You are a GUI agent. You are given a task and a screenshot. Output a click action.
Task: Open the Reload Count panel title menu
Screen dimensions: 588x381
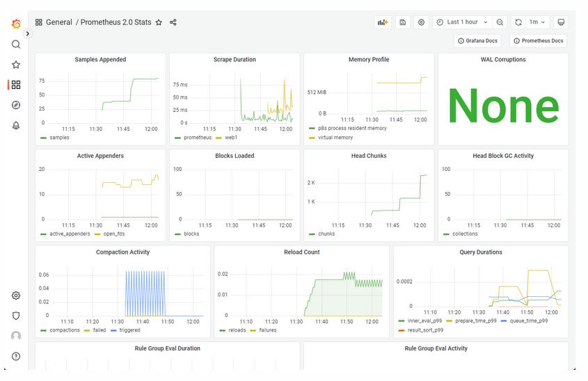pos(301,252)
